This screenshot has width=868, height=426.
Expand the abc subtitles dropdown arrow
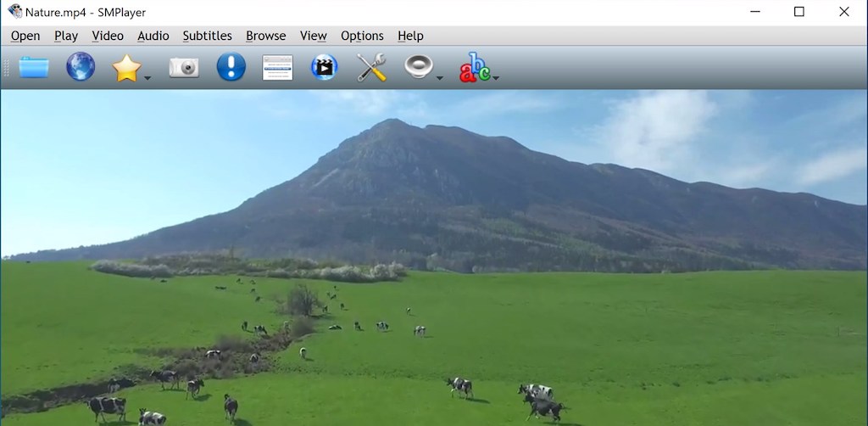coord(496,78)
